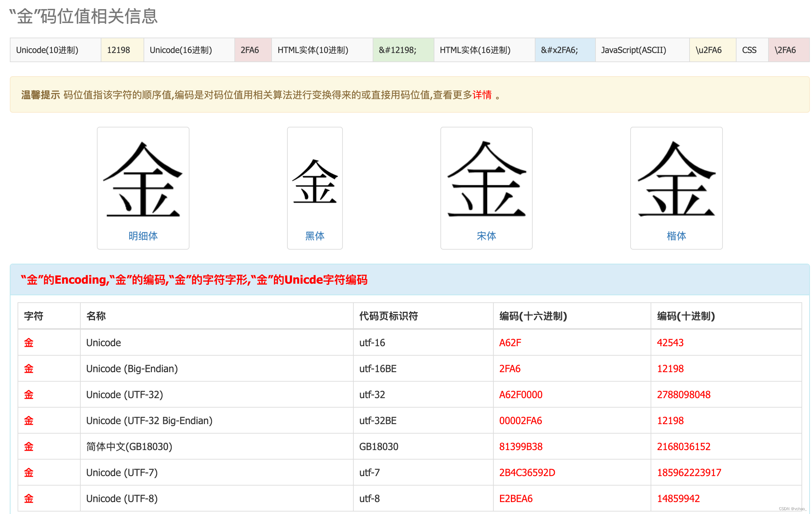Click the red 详情 details link
The width and height of the screenshot is (812, 514).
482,95
